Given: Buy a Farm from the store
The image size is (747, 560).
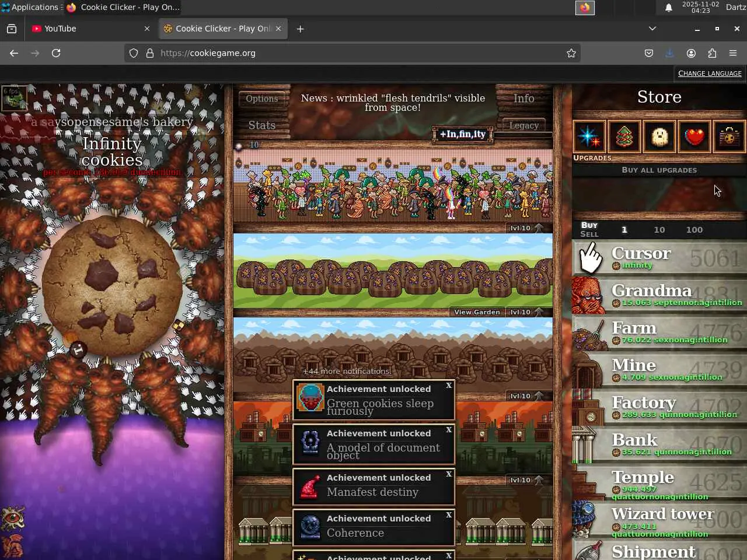Looking at the screenshot, I should point(659,332).
